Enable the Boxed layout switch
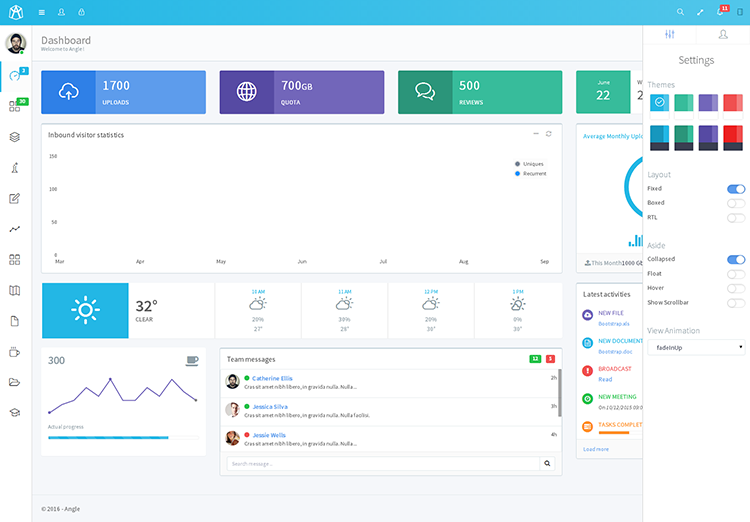750x522 pixels. [736, 203]
